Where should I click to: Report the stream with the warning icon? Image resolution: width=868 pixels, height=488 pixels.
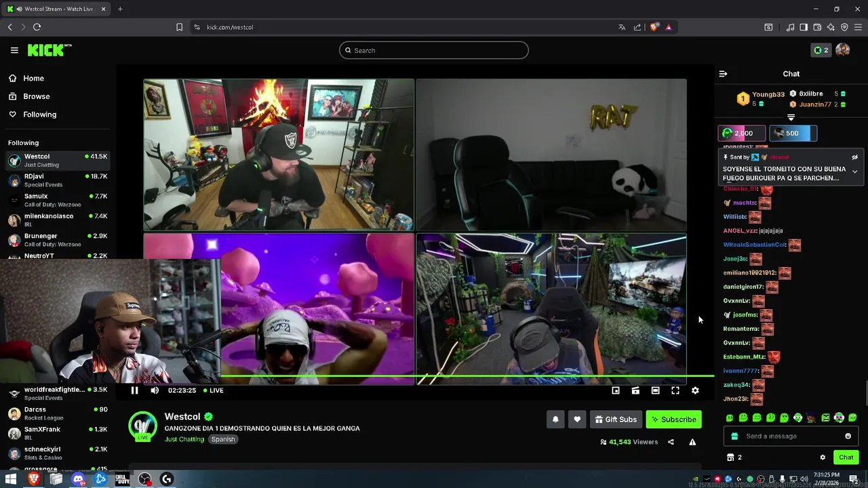tap(692, 442)
